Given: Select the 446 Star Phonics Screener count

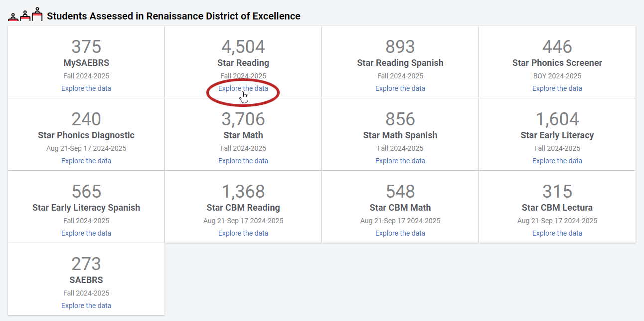Looking at the screenshot, I should point(557,46).
